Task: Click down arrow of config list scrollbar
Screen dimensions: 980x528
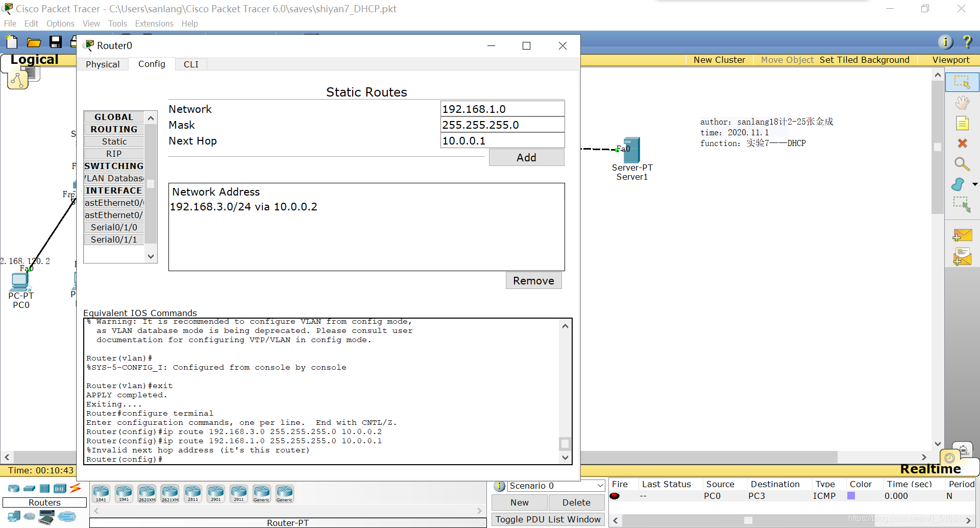Action: pos(151,256)
